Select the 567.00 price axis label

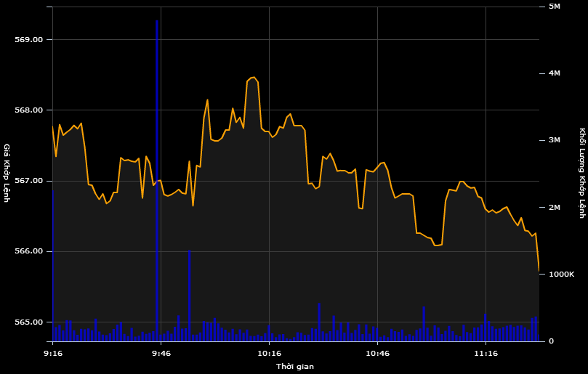[x=29, y=181]
